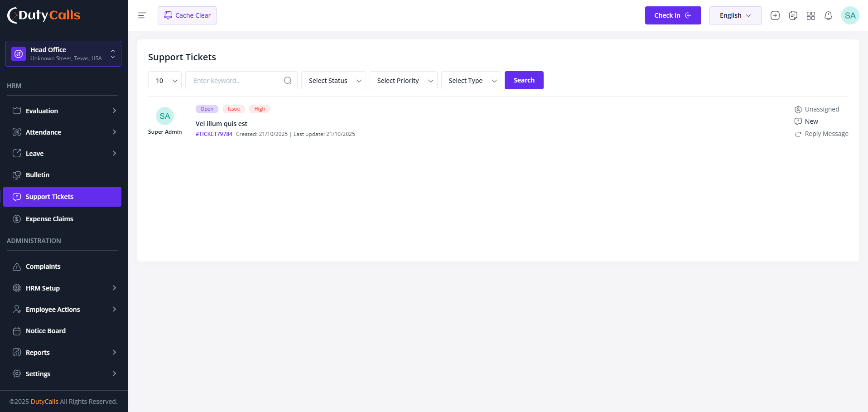The image size is (868, 412).
Task: Click the Evaluation sidebar icon
Action: pyautogui.click(x=17, y=111)
